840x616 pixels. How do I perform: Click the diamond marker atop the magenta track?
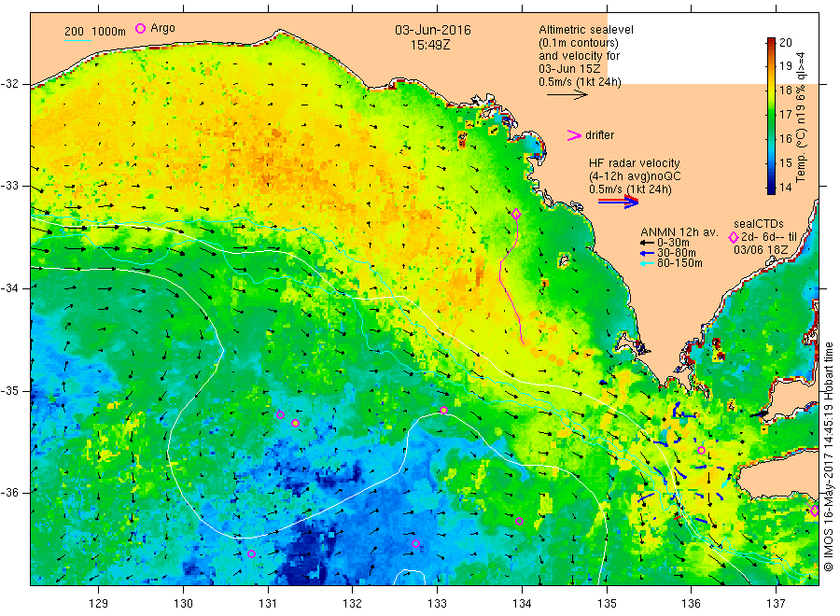click(x=516, y=215)
